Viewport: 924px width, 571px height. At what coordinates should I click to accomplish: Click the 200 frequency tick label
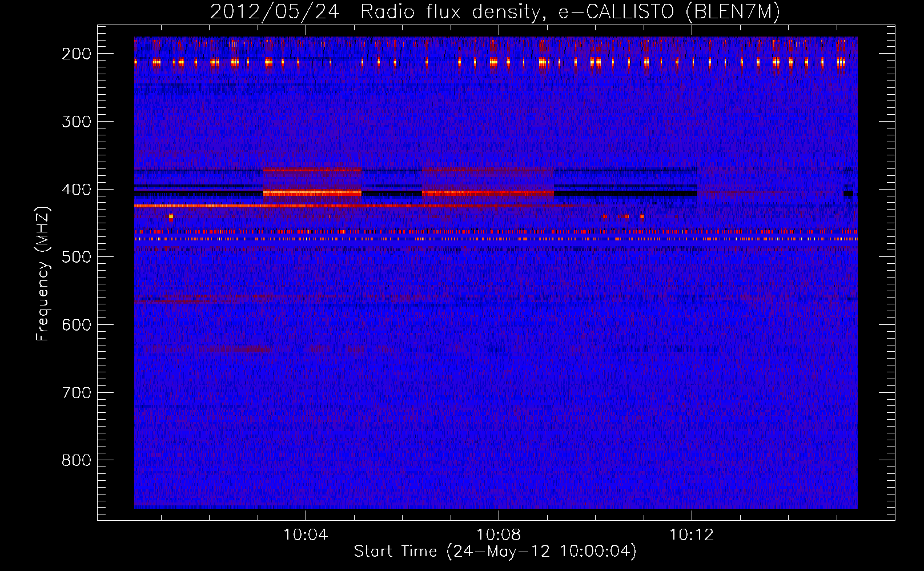(77, 54)
